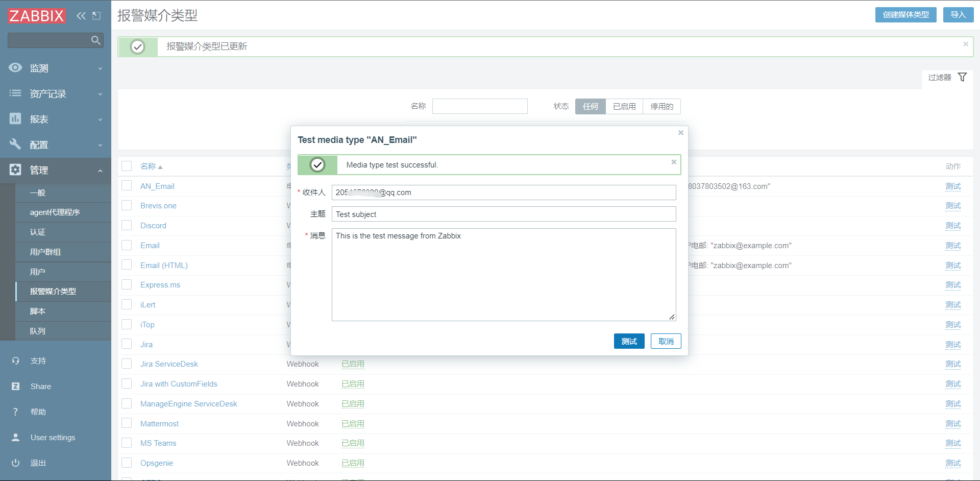Tick the select-all checkbox in the table header
Screen dimensions: 980x481
tap(127, 166)
